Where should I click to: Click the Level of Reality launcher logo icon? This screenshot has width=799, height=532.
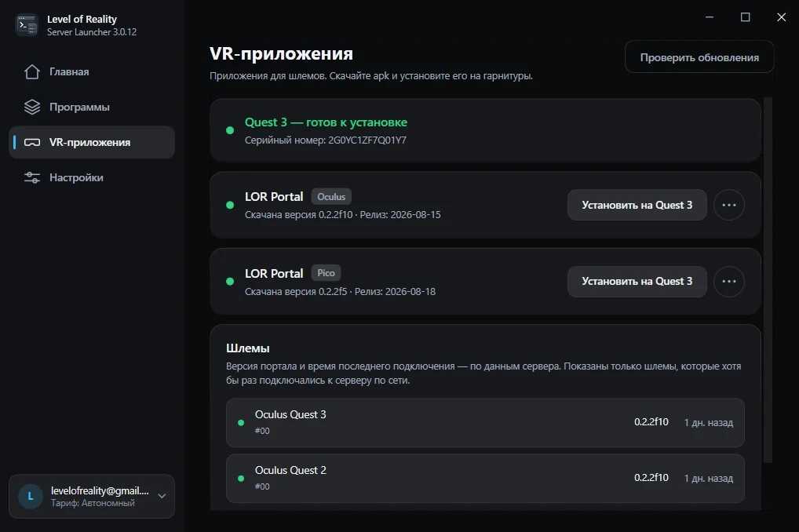tap(27, 25)
